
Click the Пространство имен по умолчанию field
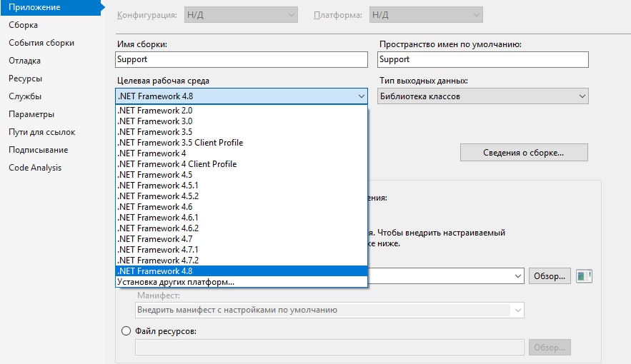click(483, 59)
